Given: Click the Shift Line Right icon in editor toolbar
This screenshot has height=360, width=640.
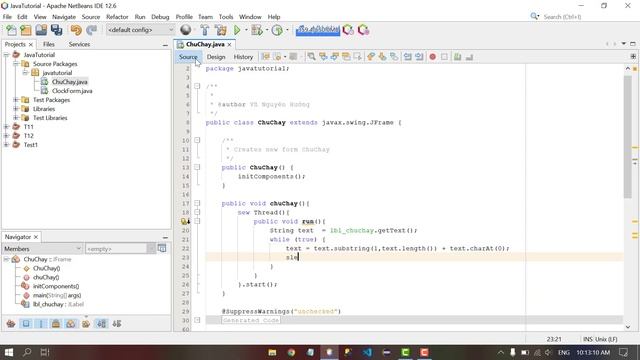Looking at the screenshot, I should 419,57.
